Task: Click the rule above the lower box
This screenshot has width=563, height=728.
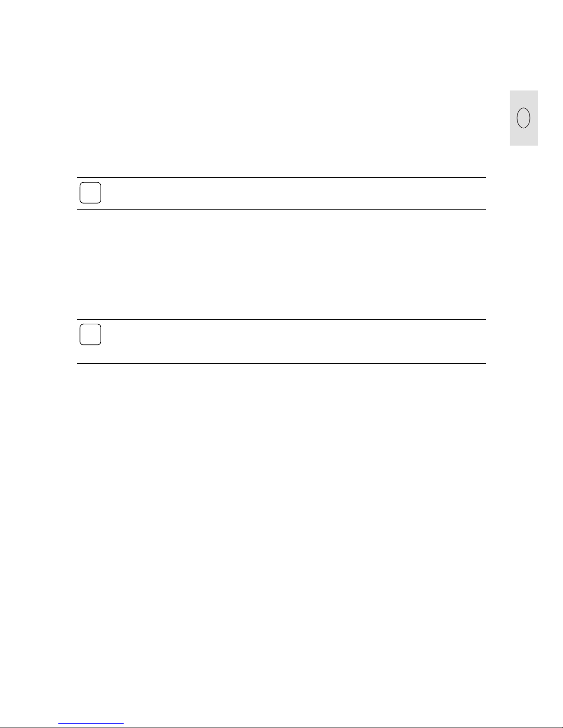Action: 281,320
